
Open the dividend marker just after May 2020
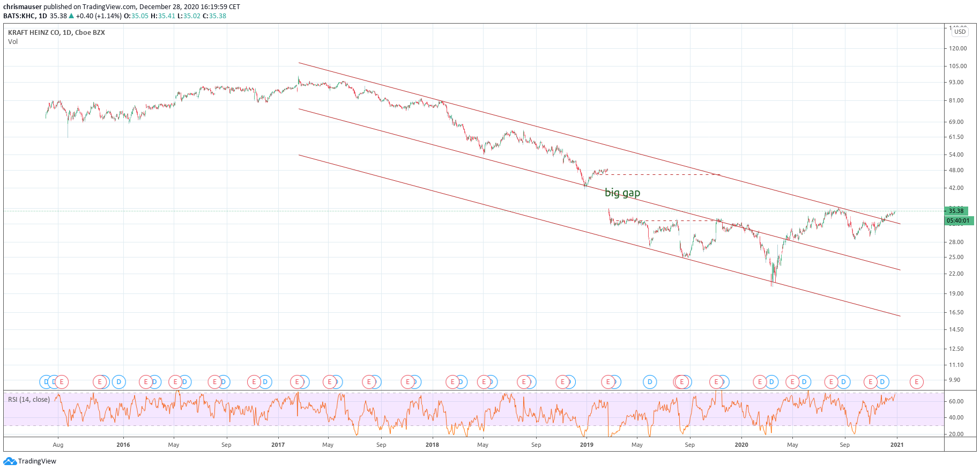(x=804, y=382)
